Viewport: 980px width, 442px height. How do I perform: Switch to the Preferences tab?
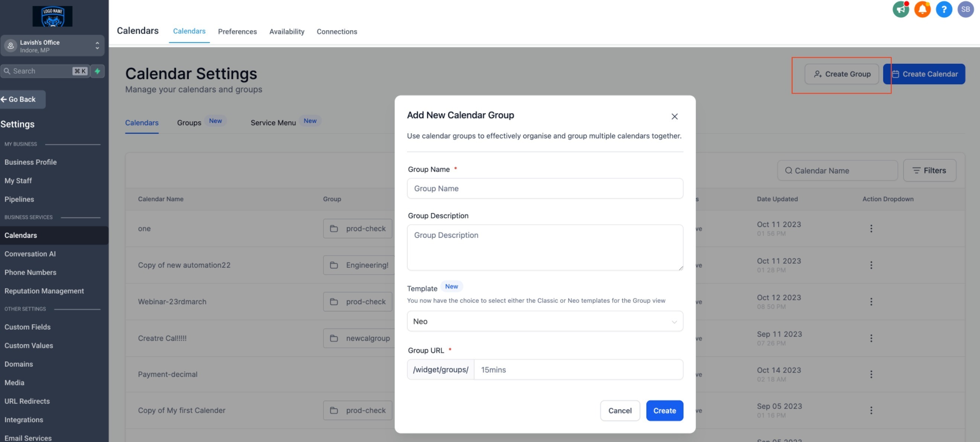coord(237,32)
